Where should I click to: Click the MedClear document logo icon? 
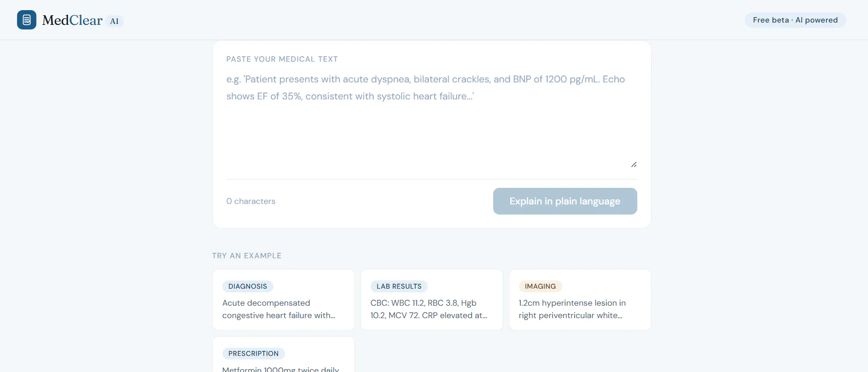(x=27, y=20)
